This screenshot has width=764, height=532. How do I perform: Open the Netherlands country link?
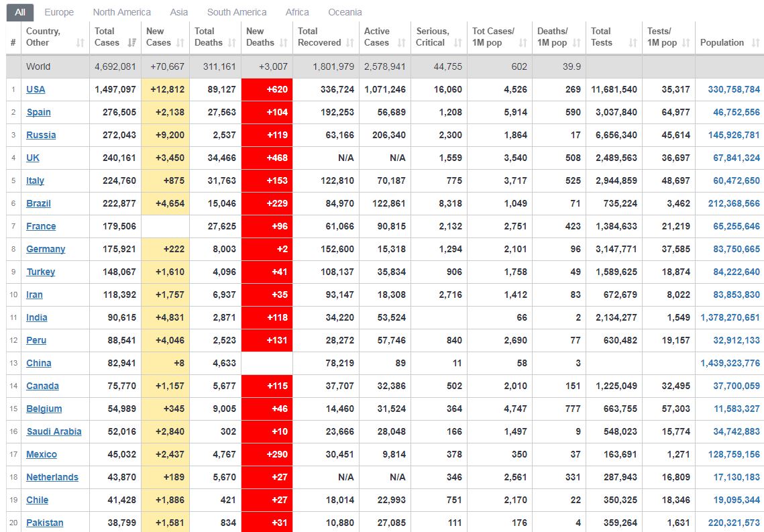(x=52, y=478)
